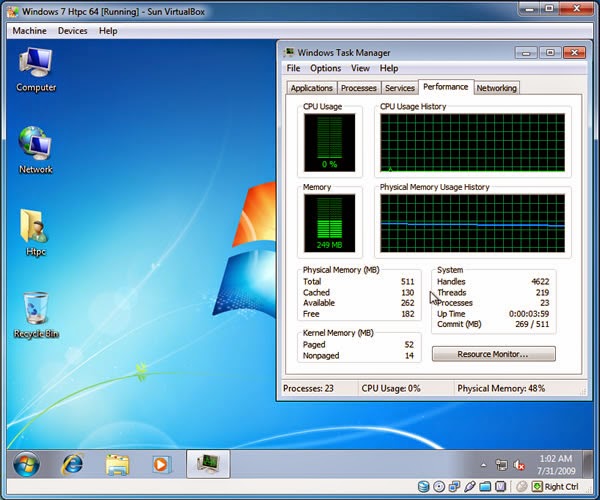The height and width of the screenshot is (500, 600).
Task: Show hidden notification area icons
Action: coord(484,465)
